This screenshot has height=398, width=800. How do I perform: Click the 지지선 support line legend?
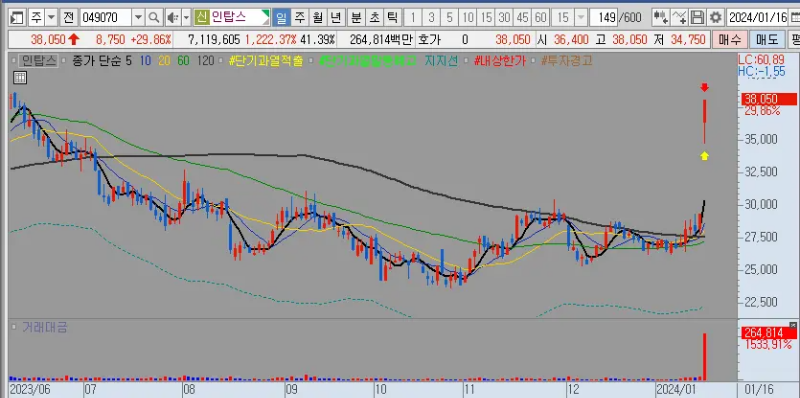[441, 61]
